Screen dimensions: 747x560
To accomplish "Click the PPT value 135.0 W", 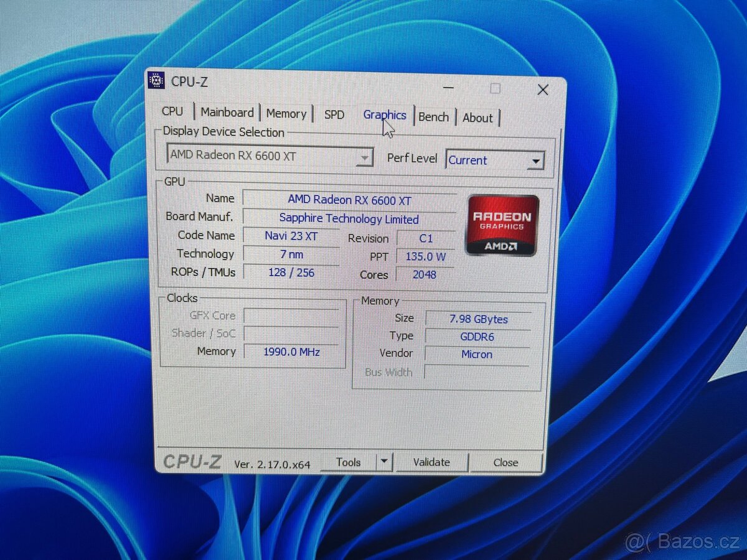I will coord(425,256).
